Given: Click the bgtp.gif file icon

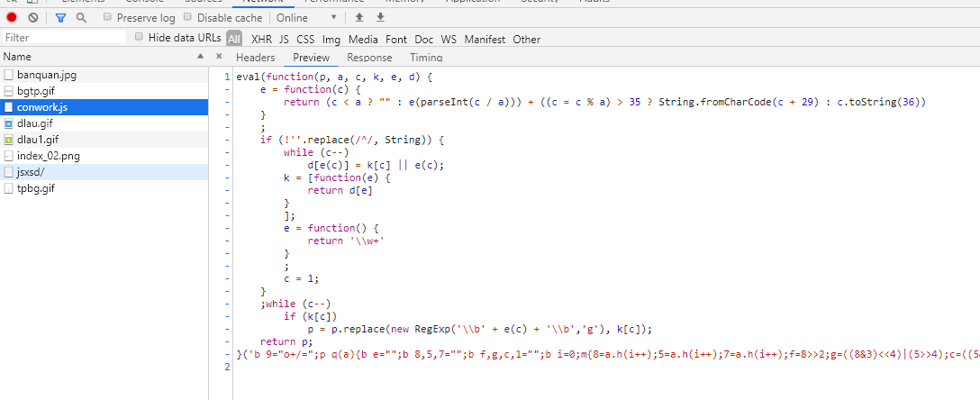Looking at the screenshot, I should click(9, 91).
